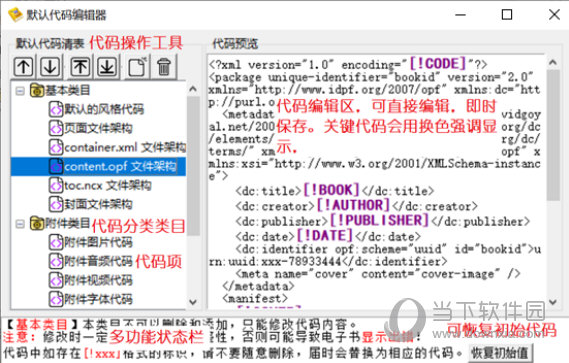Minimize the 默认代码编辑器 window
The height and width of the screenshot is (363, 569).
point(460,15)
